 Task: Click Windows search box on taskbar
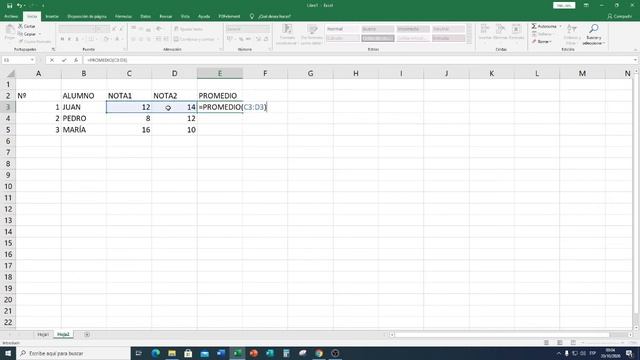tap(73, 353)
